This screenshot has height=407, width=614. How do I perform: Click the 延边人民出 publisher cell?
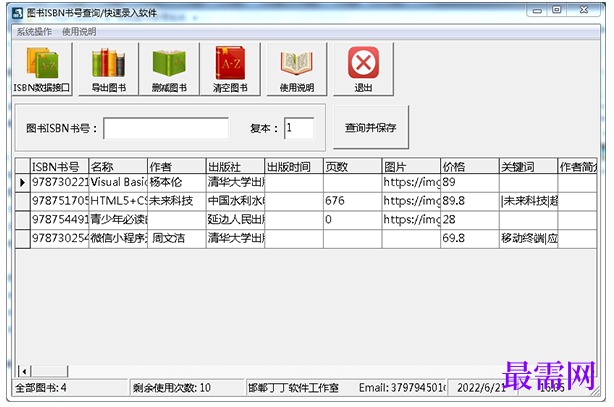click(x=235, y=220)
